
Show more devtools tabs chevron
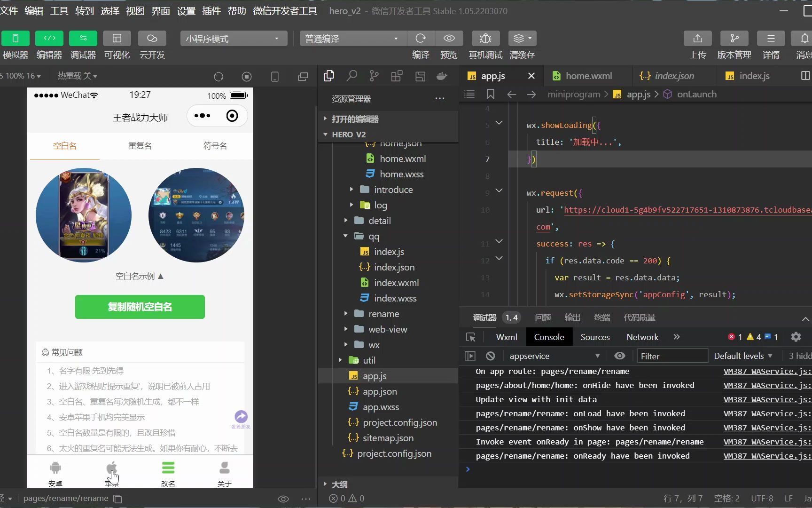(x=677, y=337)
